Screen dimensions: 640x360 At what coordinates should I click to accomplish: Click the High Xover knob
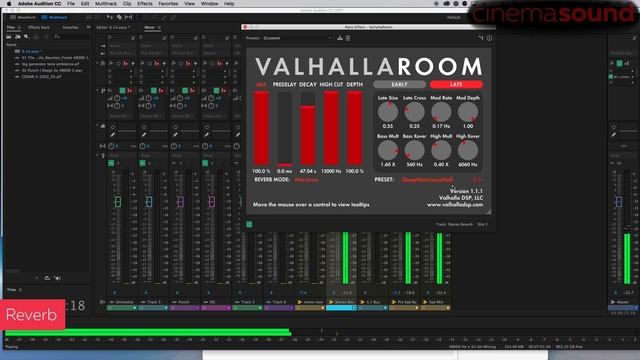468,150
